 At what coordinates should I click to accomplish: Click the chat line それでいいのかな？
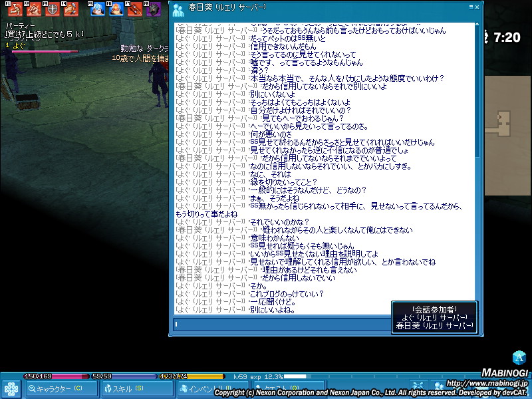tap(279, 222)
